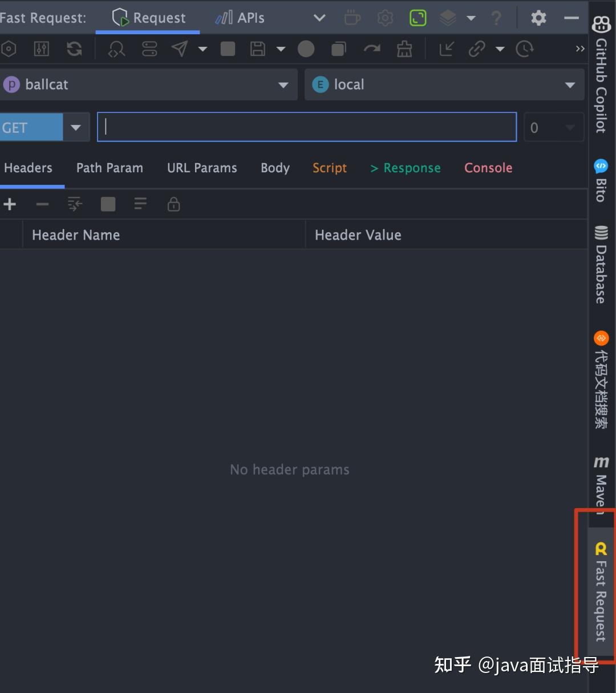Click the sliders config icon in toolbar
This screenshot has height=693, width=616.
pyautogui.click(x=42, y=49)
